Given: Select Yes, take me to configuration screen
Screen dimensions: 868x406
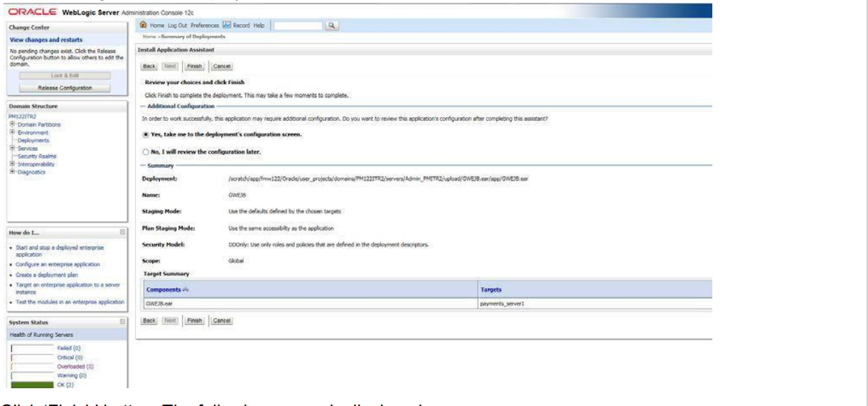Looking at the screenshot, I should 146,134.
